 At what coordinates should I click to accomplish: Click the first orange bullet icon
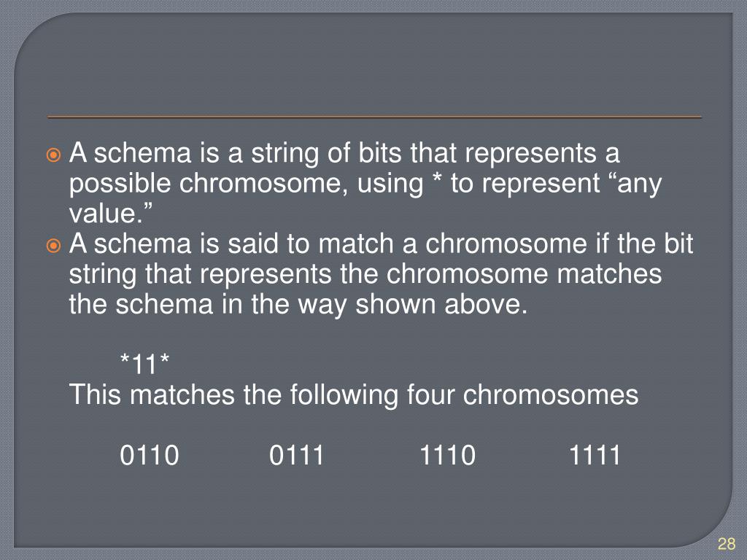click(x=53, y=155)
